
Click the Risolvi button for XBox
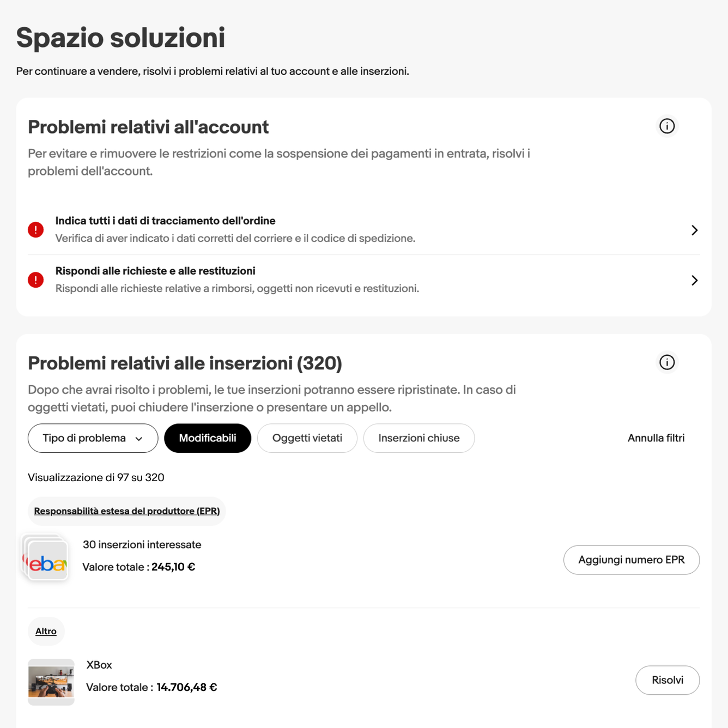(x=668, y=680)
